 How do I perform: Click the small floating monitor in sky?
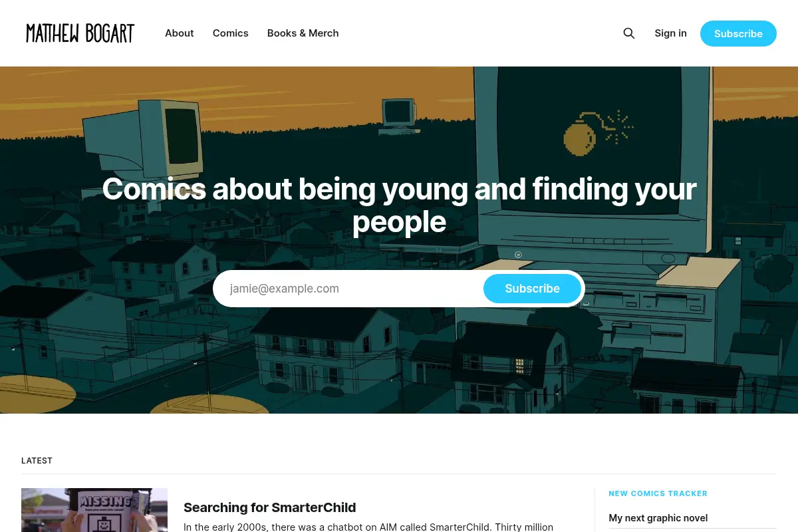click(398, 117)
